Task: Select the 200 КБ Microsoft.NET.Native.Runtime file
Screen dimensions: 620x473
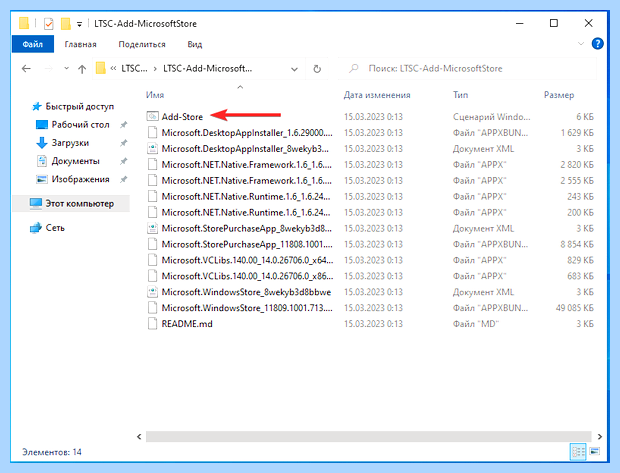Action: (x=246, y=212)
